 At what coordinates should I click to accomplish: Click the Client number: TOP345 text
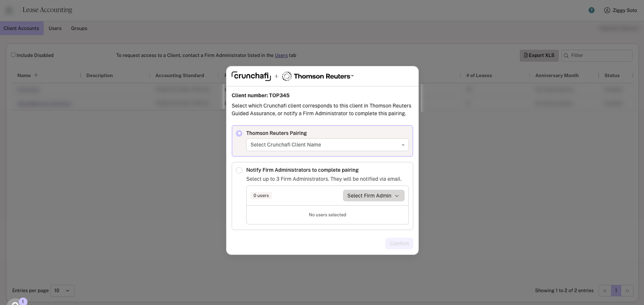coord(260,96)
